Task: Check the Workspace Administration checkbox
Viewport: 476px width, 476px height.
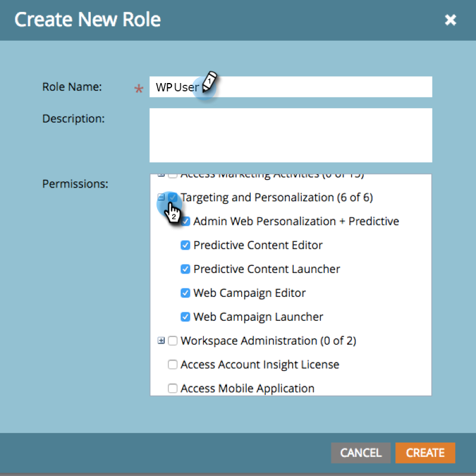Action: (x=173, y=341)
